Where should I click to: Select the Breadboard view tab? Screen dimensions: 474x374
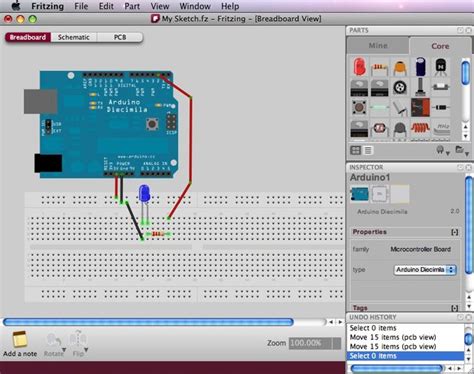pyautogui.click(x=28, y=37)
